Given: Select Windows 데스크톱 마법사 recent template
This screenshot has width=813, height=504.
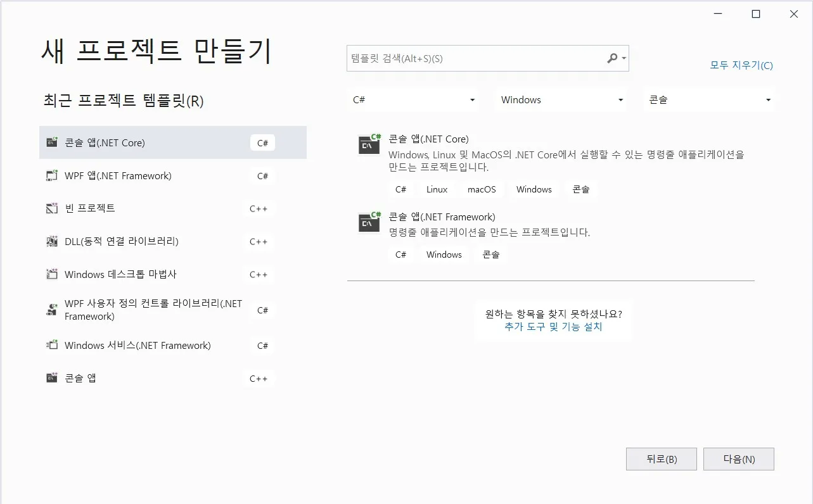Looking at the screenshot, I should 173,274.
